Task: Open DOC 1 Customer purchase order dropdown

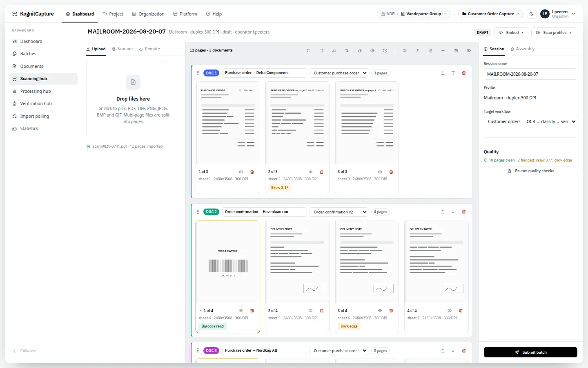Action: 339,73
